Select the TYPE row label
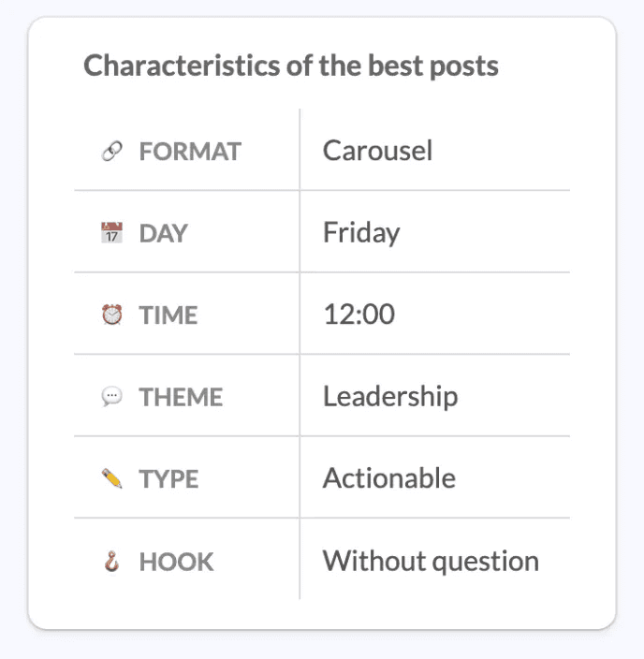644x659 pixels. [x=168, y=478]
